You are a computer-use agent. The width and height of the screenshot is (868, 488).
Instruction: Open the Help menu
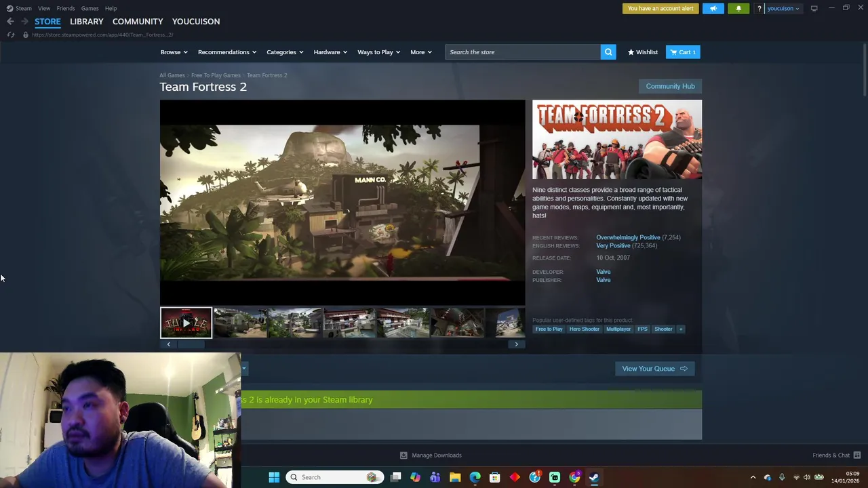point(111,8)
